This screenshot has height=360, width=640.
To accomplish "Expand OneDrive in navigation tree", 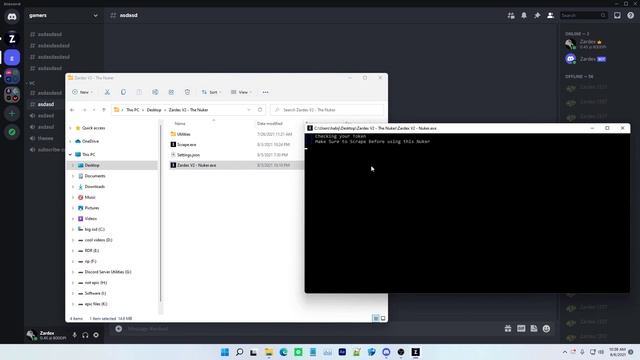I will tap(70, 141).
